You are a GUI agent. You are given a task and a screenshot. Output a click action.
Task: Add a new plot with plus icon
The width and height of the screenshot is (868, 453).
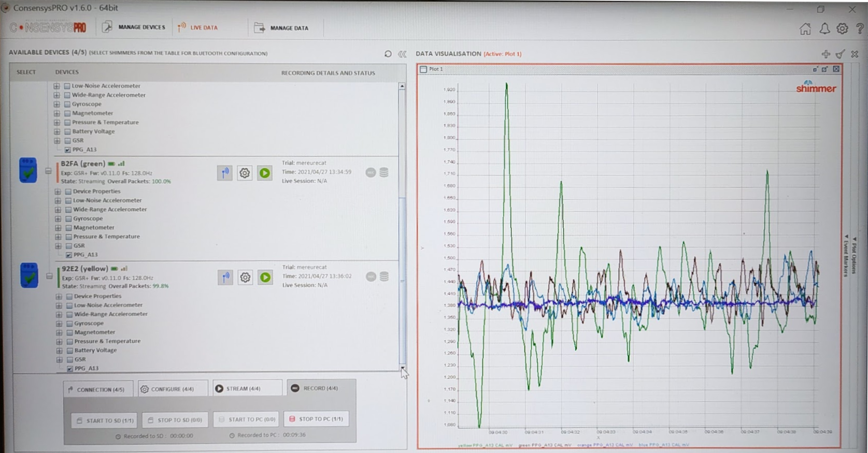(826, 54)
